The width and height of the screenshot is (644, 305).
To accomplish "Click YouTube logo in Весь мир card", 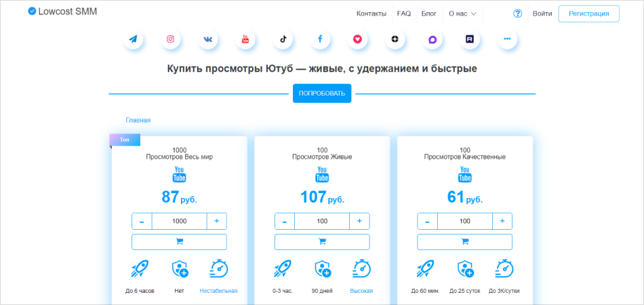I will (179, 174).
